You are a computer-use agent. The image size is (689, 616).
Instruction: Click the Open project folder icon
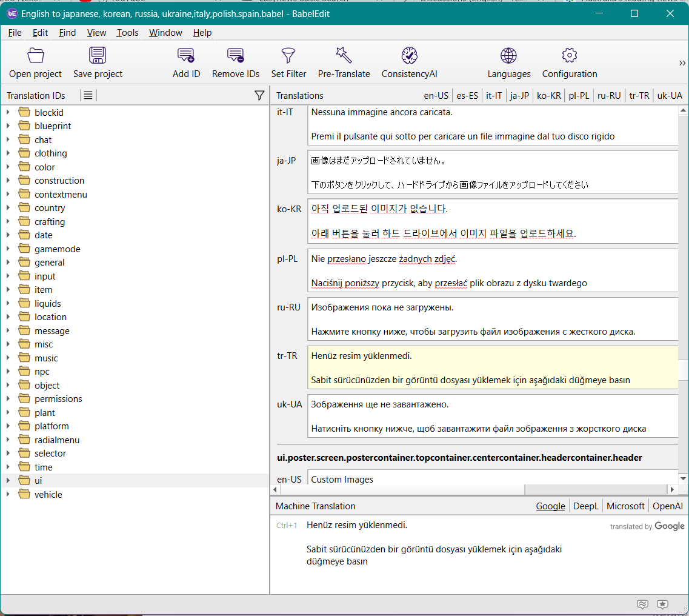pyautogui.click(x=36, y=56)
